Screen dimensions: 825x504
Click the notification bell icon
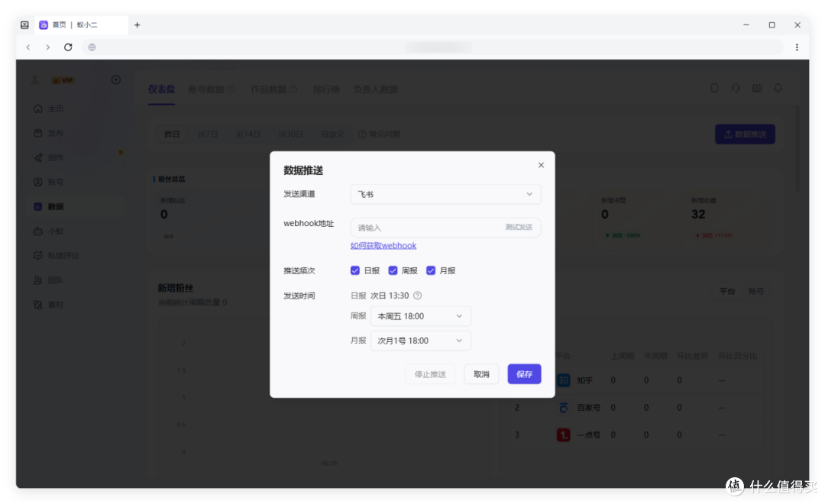coord(778,88)
